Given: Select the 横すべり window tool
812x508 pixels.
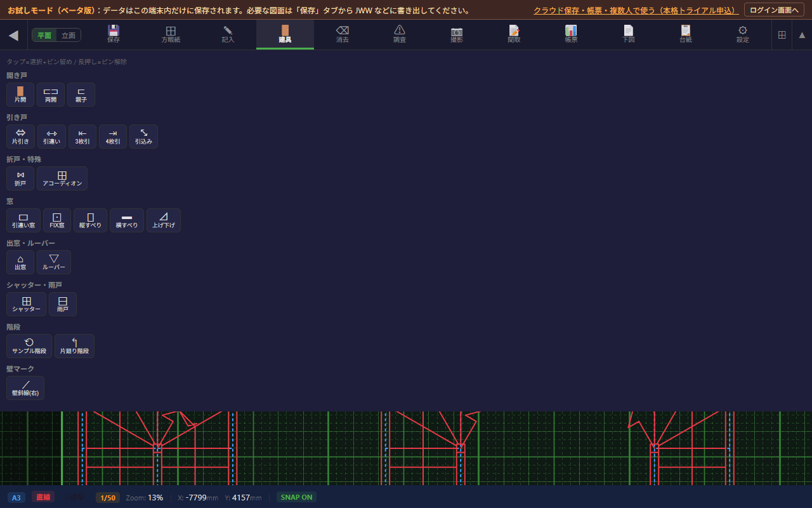Looking at the screenshot, I should click(x=127, y=220).
